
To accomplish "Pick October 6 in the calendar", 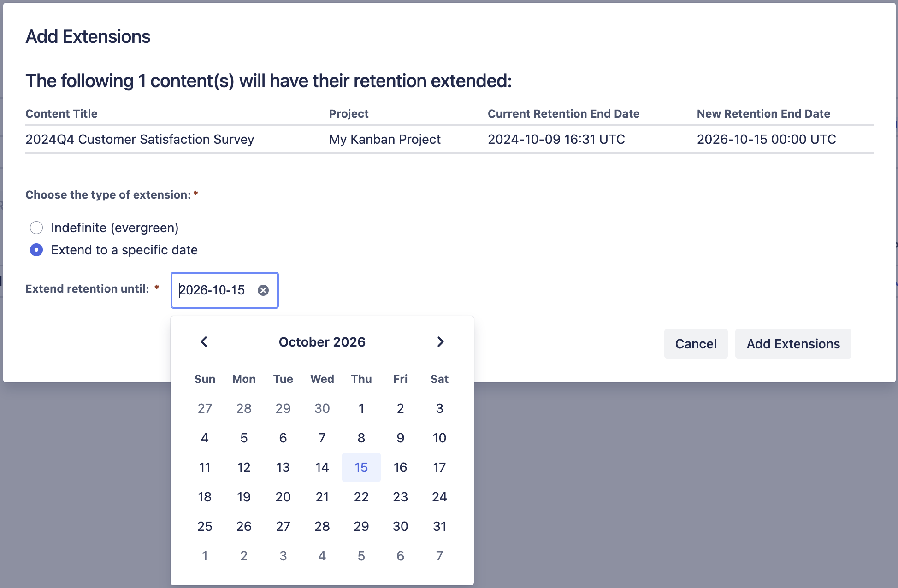I will click(x=283, y=438).
